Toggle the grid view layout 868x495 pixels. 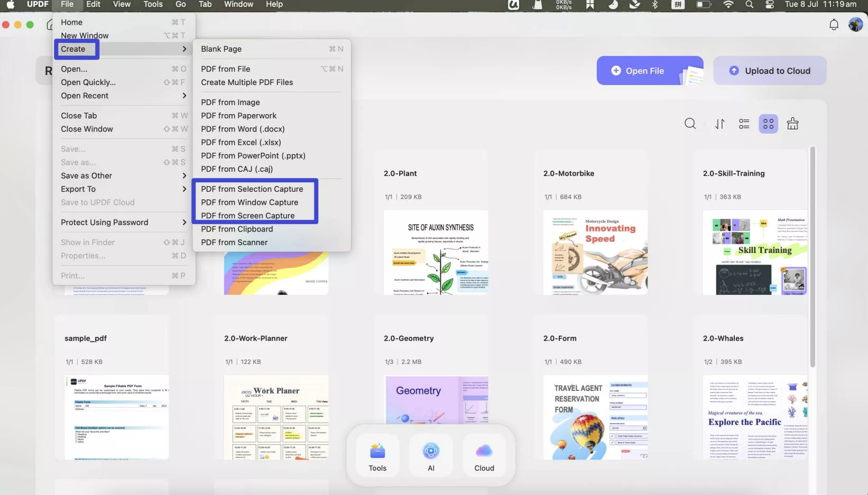(768, 123)
